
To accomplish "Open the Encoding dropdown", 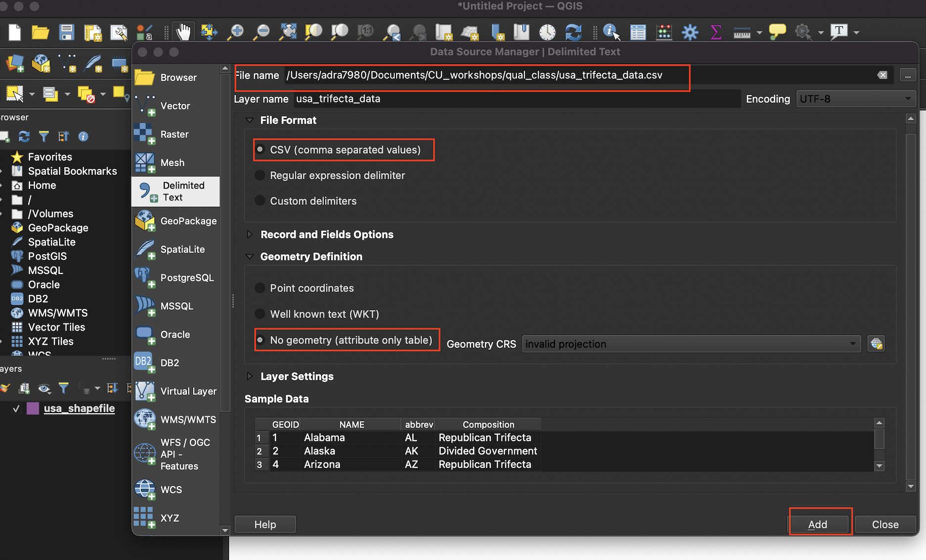I will [855, 98].
